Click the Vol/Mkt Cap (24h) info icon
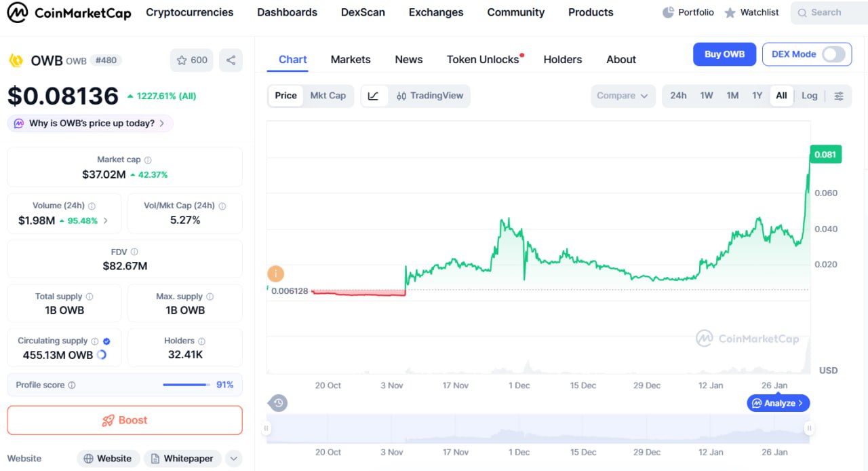Screen dimensions: 868x471 coord(222,206)
